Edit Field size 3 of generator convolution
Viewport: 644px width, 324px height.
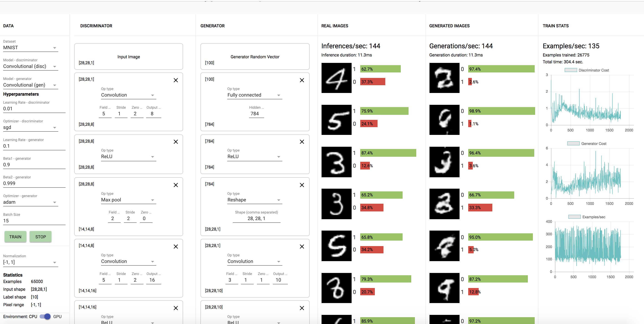[232, 280]
